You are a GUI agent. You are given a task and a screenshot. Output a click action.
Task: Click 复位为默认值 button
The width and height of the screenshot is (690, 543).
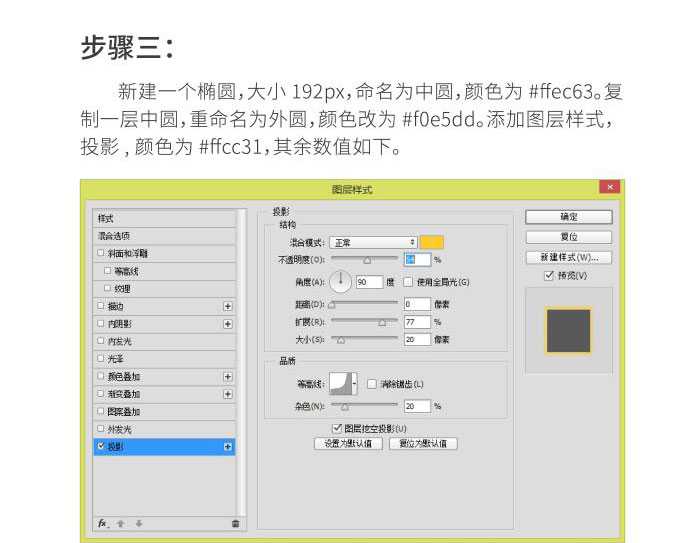click(423, 444)
